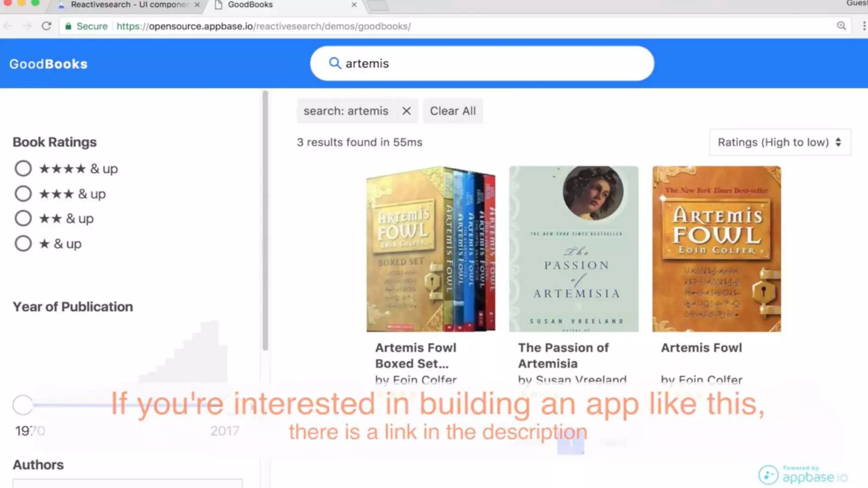Screen dimensions: 868x488
Task: Click the green Secure padlock icon
Action: point(68,26)
